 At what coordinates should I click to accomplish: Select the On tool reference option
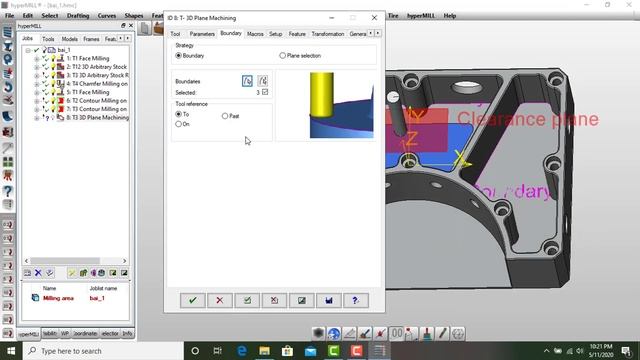pyautogui.click(x=178, y=124)
